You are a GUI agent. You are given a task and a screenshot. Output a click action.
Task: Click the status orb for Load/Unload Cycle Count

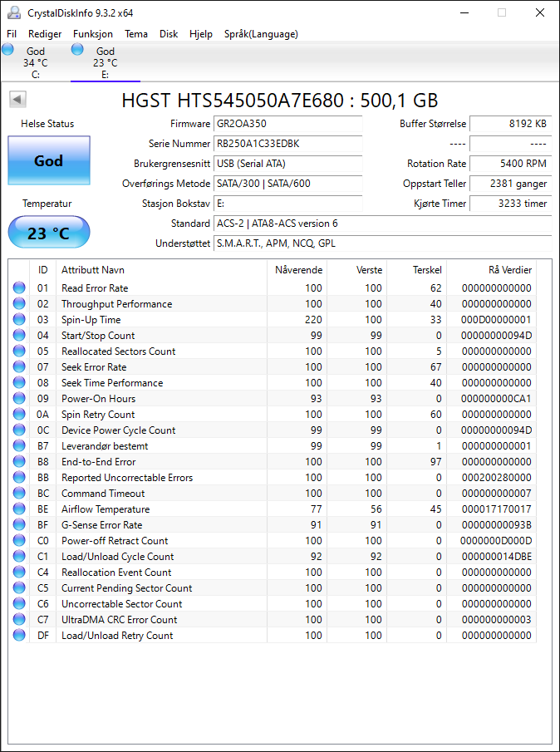click(x=19, y=557)
